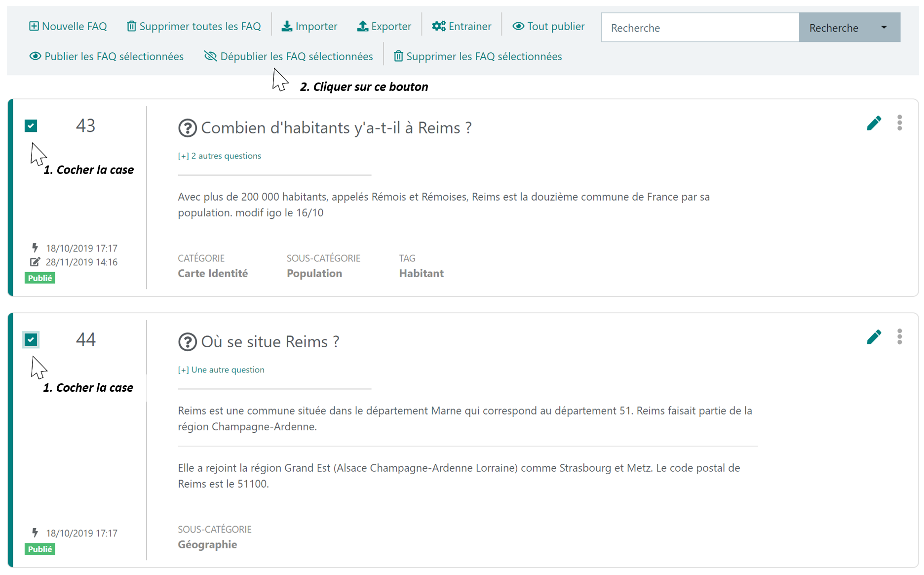Click the FAQ number 43
Screen dimensions: 924x575
(x=85, y=125)
